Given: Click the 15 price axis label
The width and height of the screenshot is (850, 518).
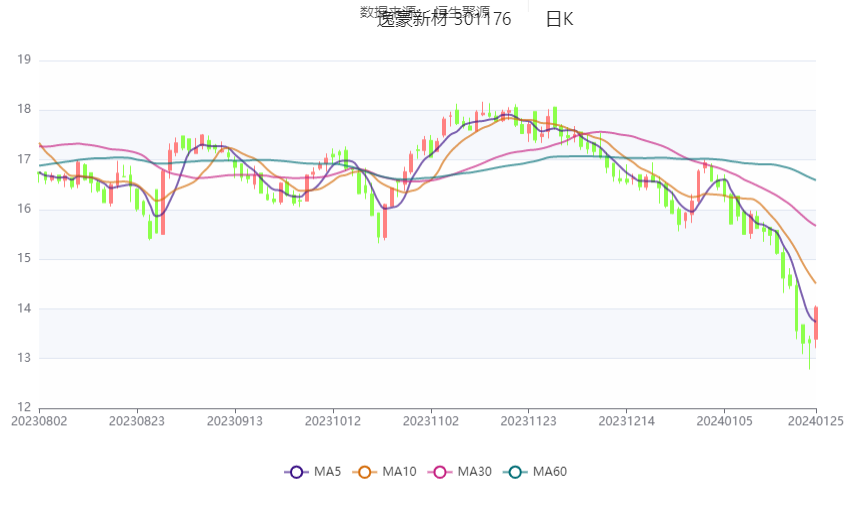Looking at the screenshot, I should [x=24, y=258].
